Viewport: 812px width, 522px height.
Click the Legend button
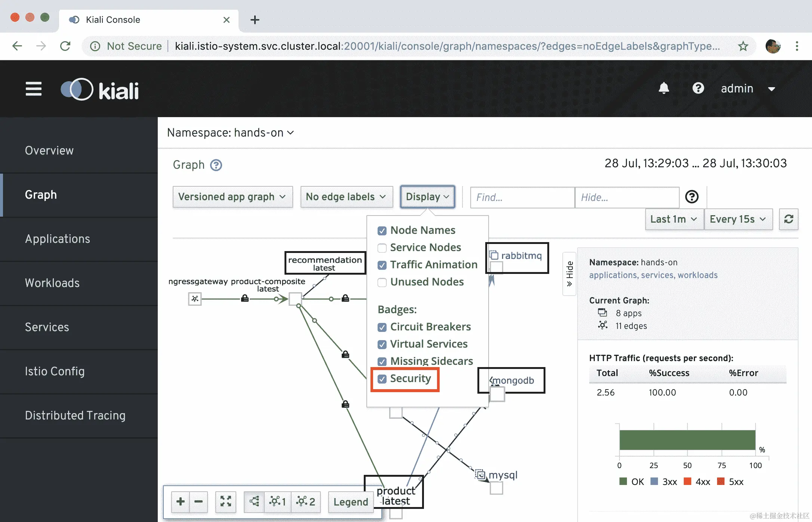tap(350, 502)
